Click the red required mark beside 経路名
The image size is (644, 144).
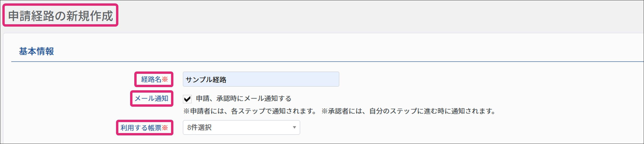tap(165, 79)
